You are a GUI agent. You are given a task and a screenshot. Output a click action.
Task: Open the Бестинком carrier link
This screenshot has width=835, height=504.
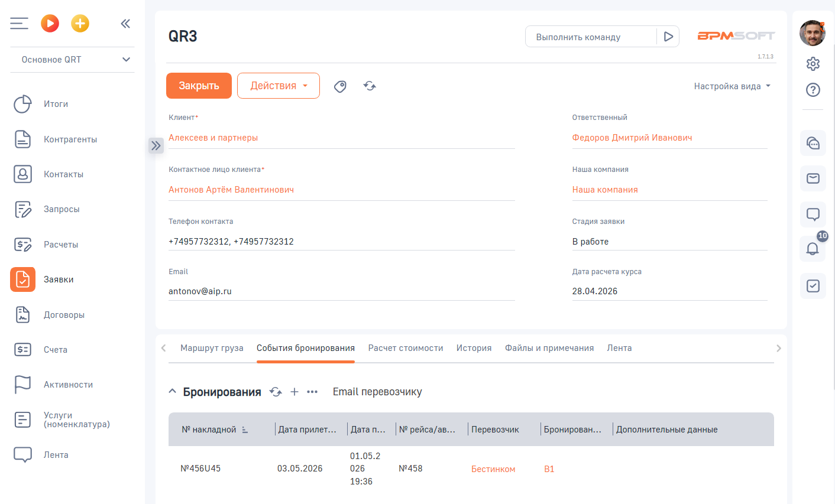[x=493, y=468]
